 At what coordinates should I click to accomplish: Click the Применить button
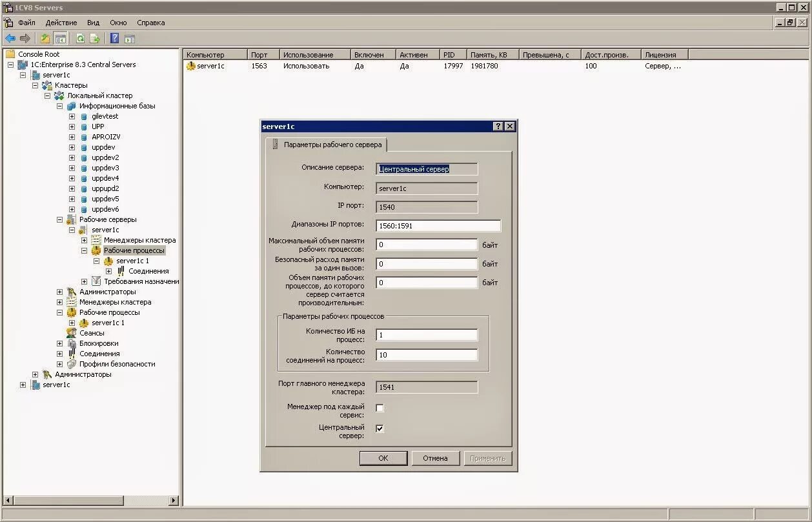488,458
